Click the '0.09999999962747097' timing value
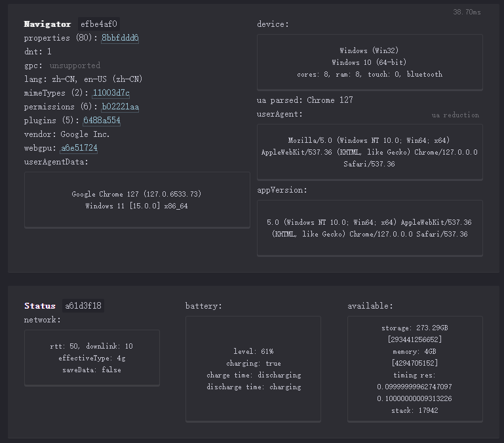This screenshot has height=443, width=504. [x=415, y=387]
